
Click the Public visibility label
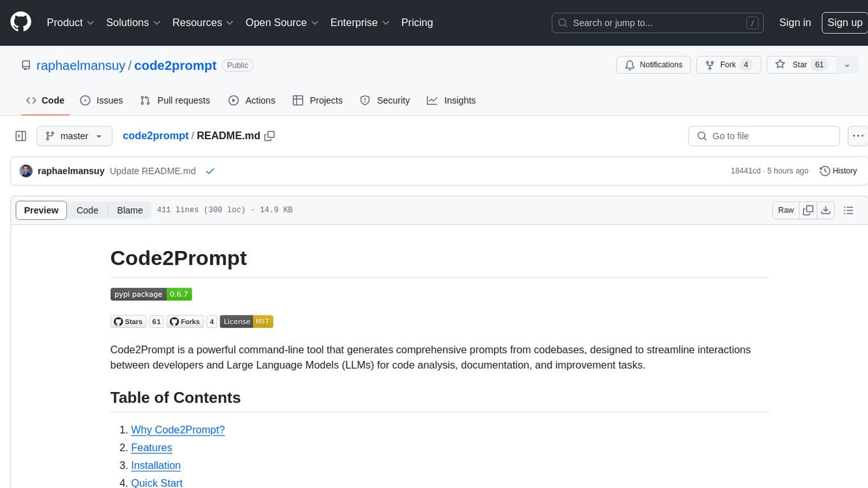[238, 65]
